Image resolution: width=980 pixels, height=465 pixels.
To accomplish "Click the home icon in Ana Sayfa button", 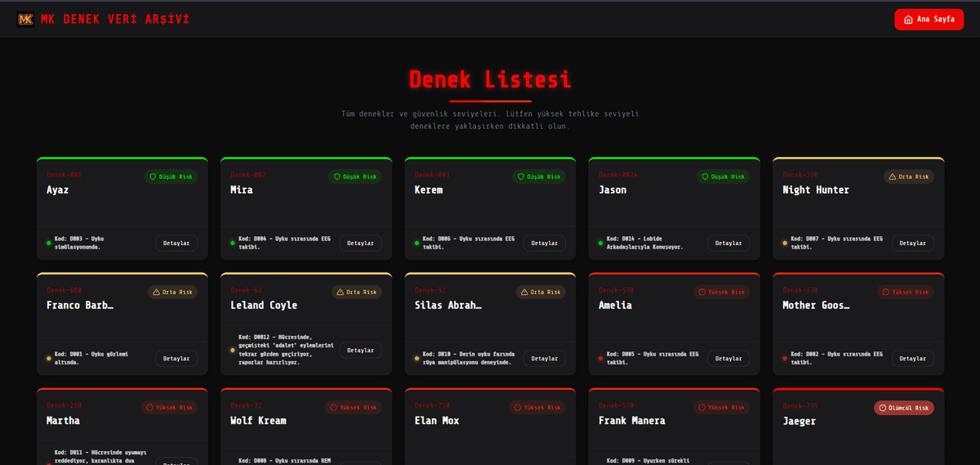I will click(908, 20).
